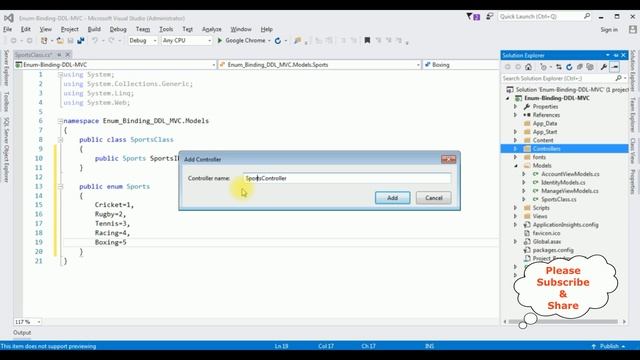Open the Build menu

(94, 29)
